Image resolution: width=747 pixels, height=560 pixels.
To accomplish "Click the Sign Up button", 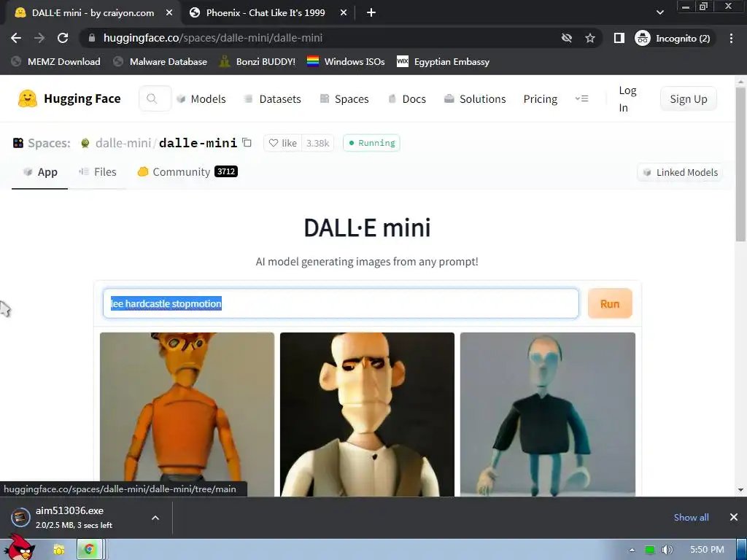I will 689,98.
